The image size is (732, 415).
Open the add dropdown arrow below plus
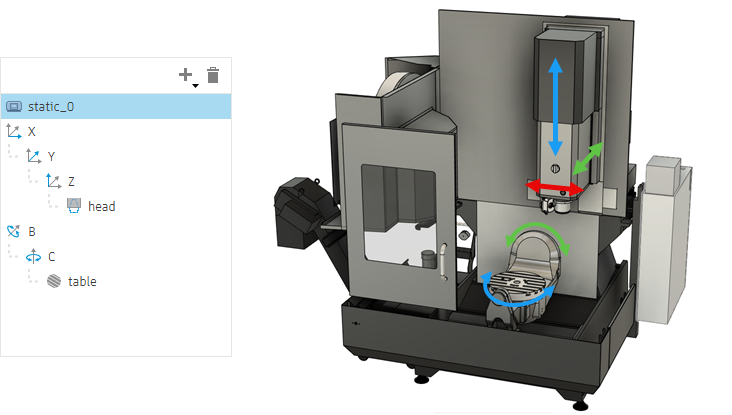tap(196, 85)
